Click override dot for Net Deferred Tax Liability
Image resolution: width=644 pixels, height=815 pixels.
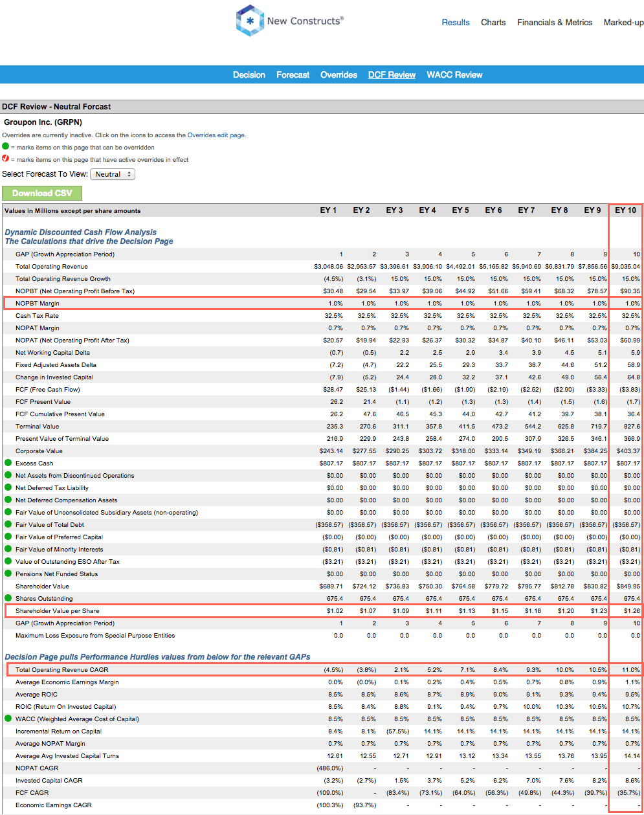coord(8,487)
